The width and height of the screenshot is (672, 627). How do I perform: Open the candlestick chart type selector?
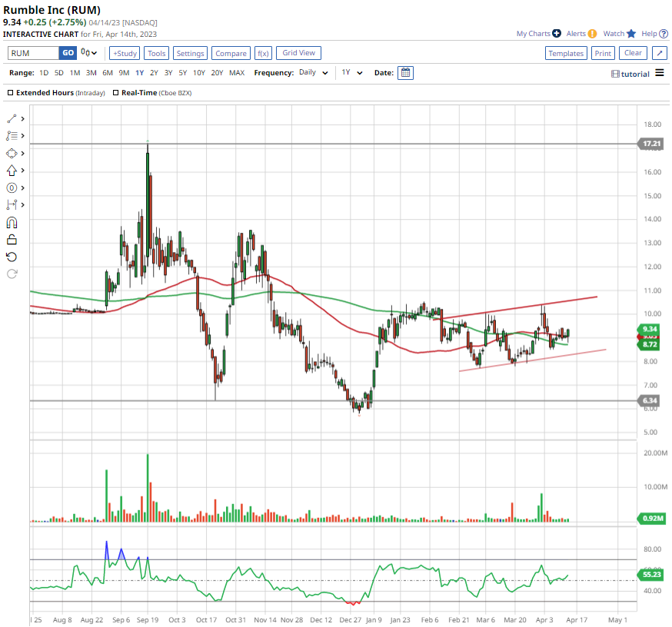(88, 53)
